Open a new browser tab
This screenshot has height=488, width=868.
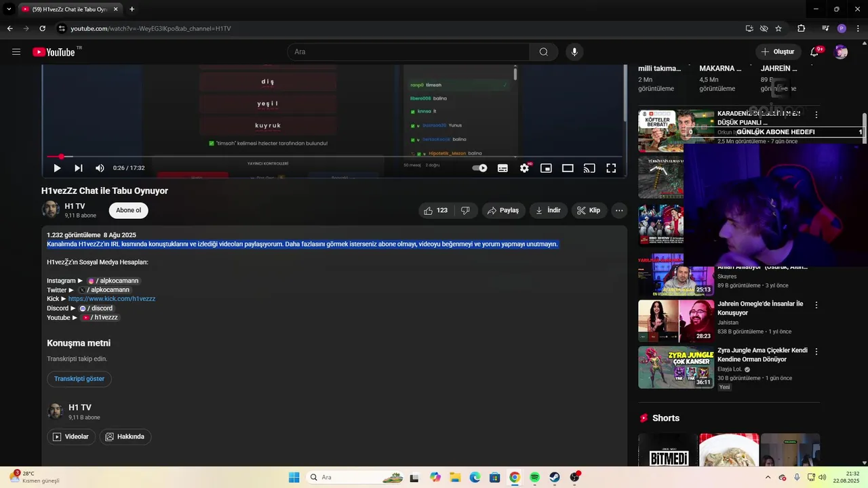(132, 9)
